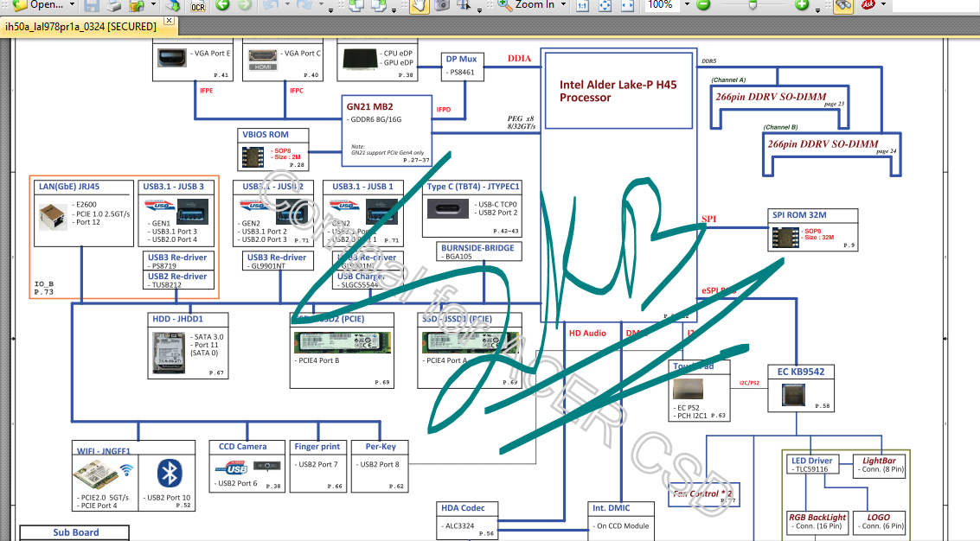This screenshot has height=541, width=980.
Task: Expand the dropdown next to the email icon
Action: pyautogui.click(x=153, y=5)
